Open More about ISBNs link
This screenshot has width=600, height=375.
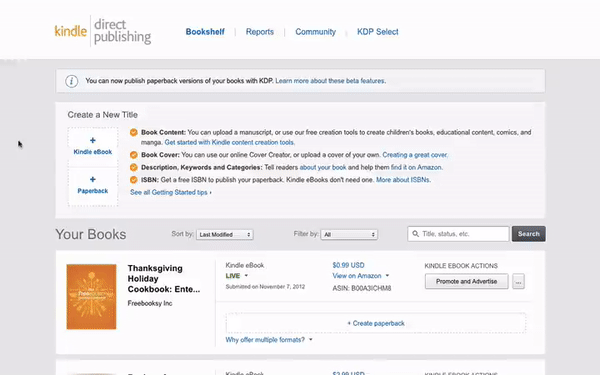point(403,179)
